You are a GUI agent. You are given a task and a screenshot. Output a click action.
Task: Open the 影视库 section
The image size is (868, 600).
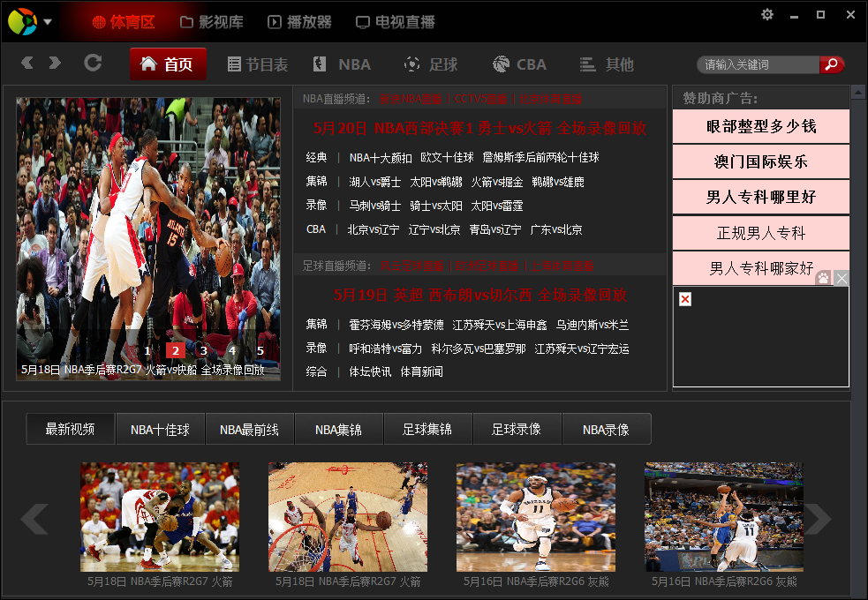coord(212,22)
